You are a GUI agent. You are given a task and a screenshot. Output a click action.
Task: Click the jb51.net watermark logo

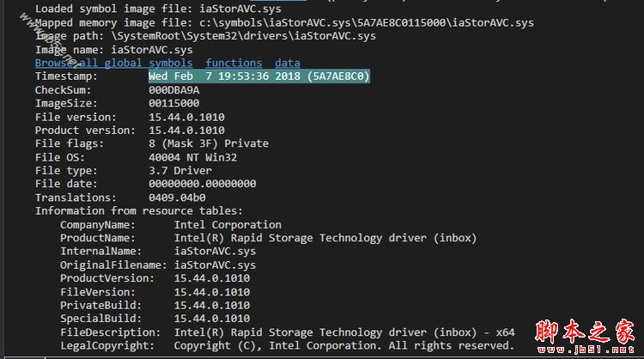(x=586, y=336)
